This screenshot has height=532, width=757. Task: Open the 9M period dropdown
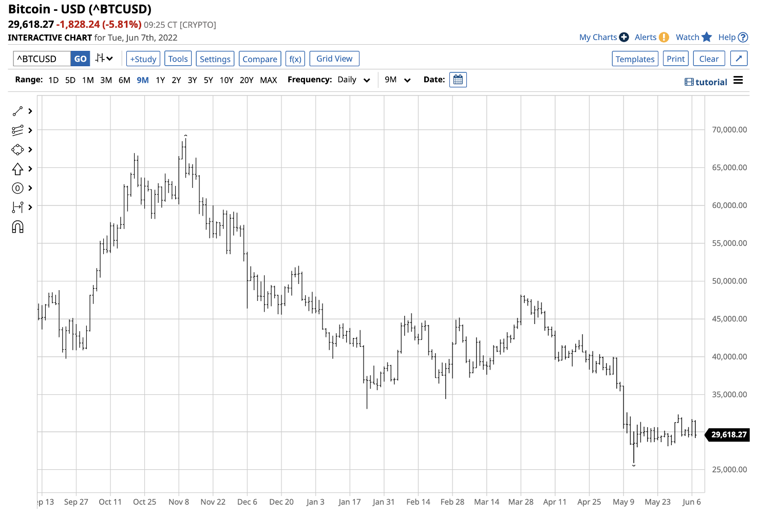click(398, 80)
